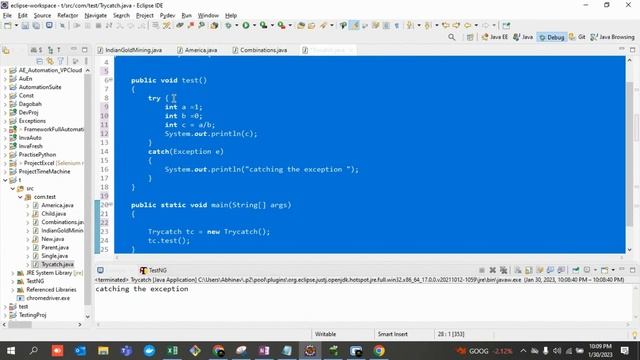Open the Window menu
This screenshot has height=360, width=640.
pos(208,16)
